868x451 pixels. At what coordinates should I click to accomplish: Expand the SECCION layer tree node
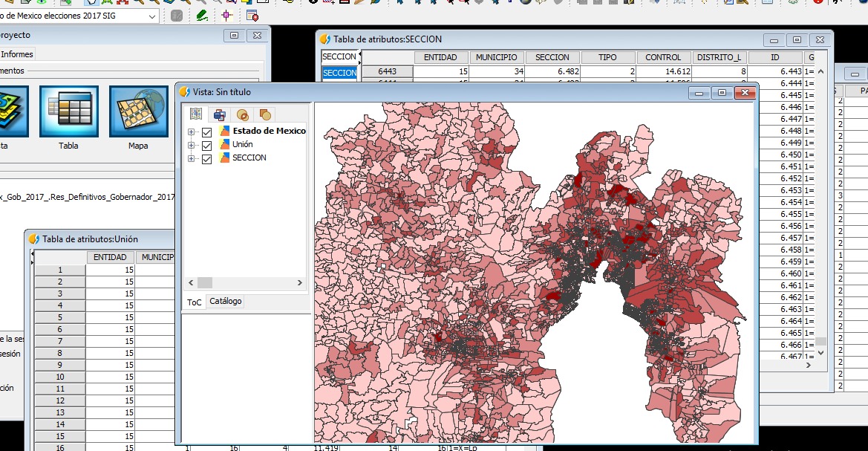point(192,159)
